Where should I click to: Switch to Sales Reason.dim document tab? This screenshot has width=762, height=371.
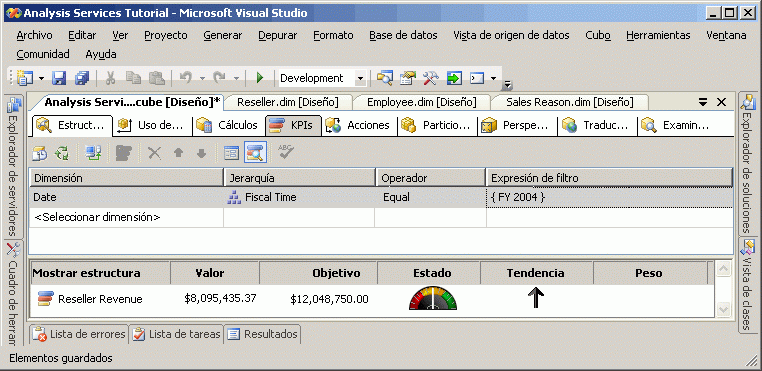click(x=569, y=102)
